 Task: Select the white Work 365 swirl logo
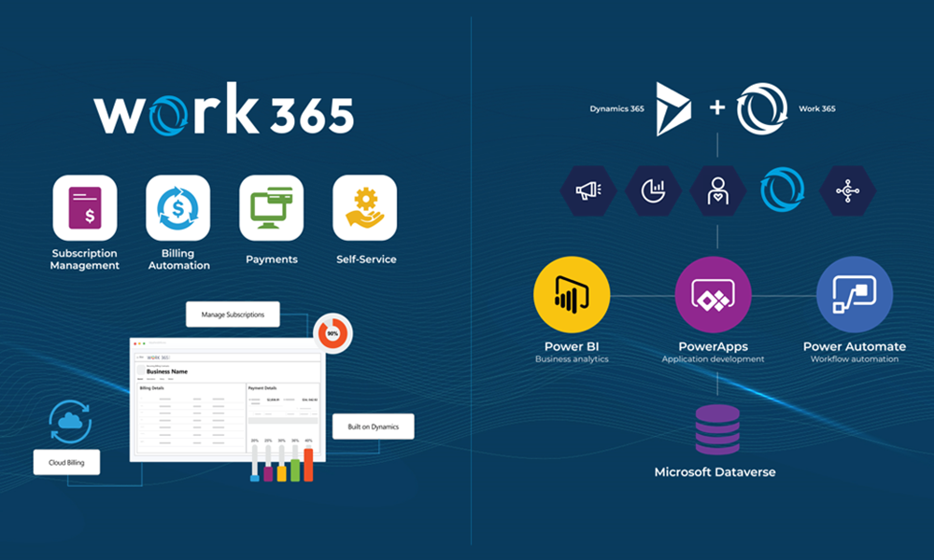[x=762, y=109]
